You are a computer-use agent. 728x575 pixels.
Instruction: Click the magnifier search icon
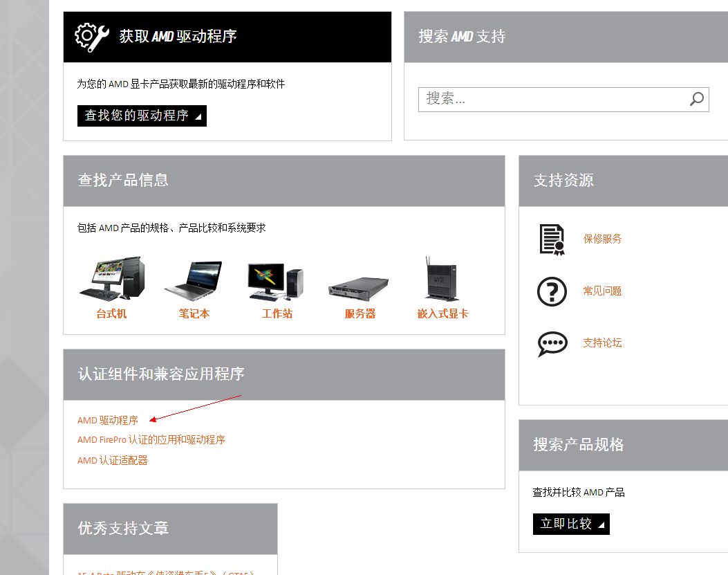(x=696, y=98)
